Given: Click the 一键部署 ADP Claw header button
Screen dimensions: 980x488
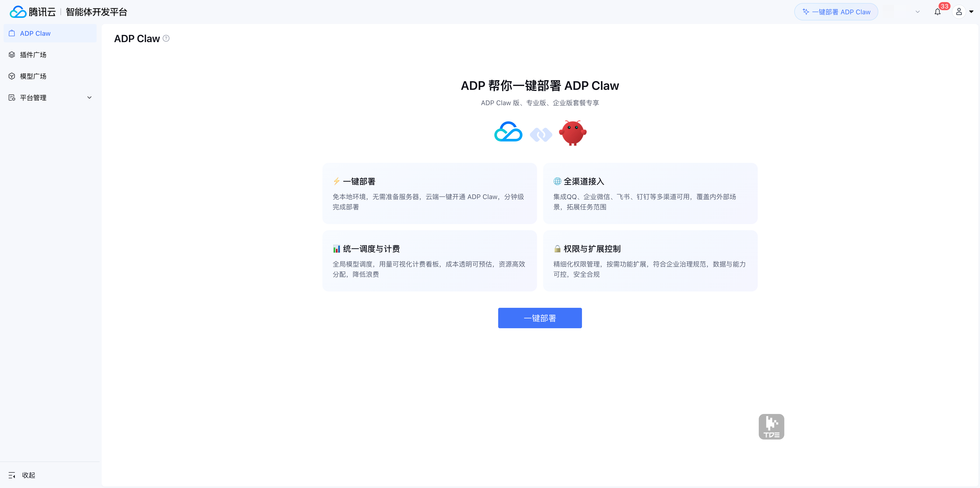Looking at the screenshot, I should point(836,12).
